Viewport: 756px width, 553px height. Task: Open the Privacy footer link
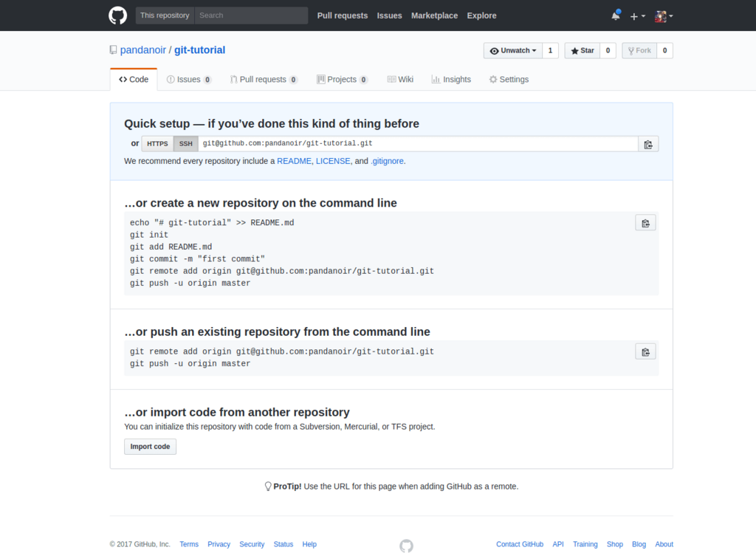(219, 544)
